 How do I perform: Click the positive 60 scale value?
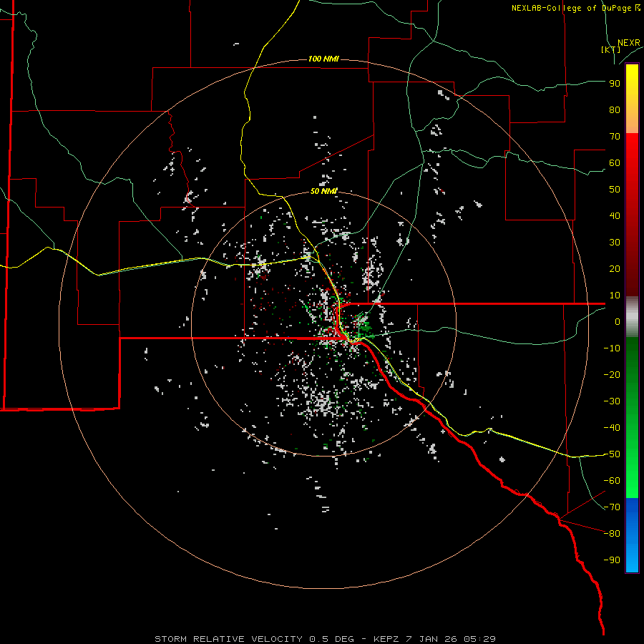click(x=615, y=163)
